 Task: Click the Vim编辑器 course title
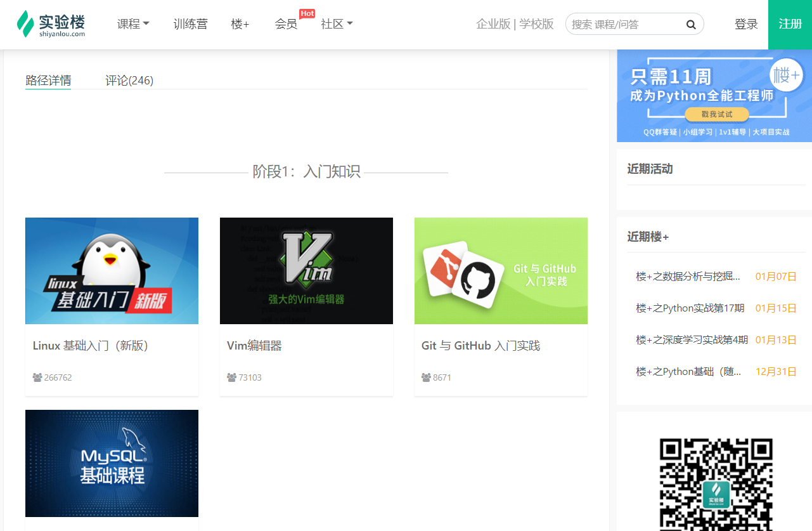(x=254, y=346)
